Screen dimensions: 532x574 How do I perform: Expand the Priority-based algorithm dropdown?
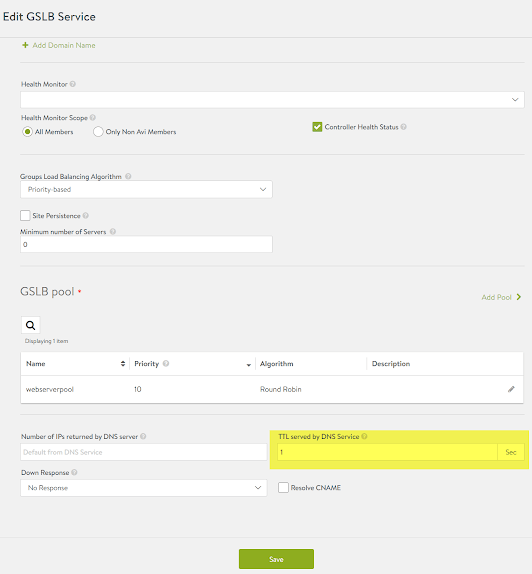(x=146, y=189)
